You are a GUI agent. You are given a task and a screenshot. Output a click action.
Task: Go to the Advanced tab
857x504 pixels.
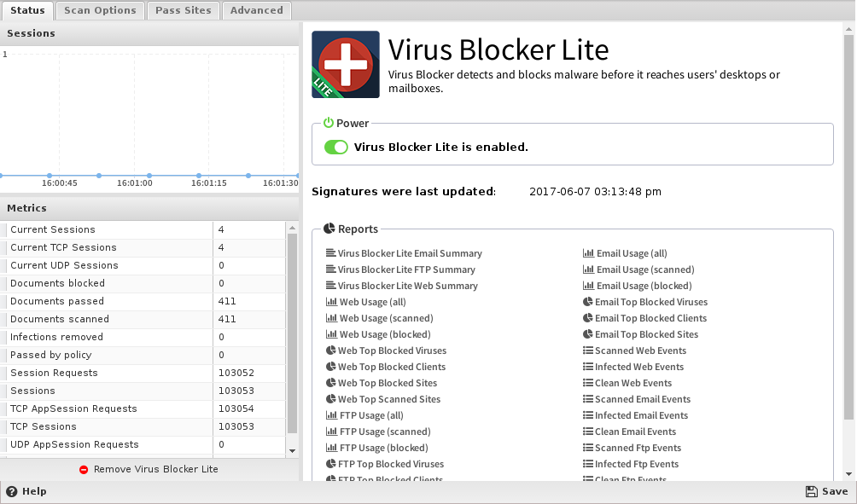pyautogui.click(x=256, y=10)
